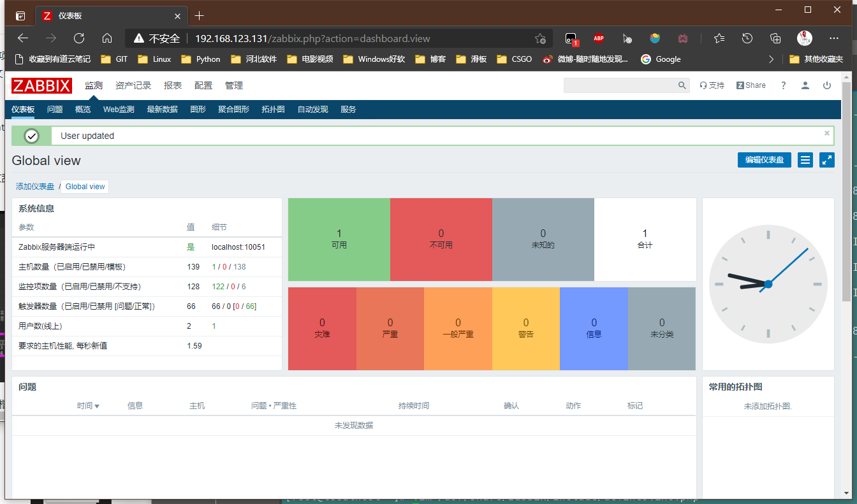
Task: Add this page to favorites star
Action: 540,38
